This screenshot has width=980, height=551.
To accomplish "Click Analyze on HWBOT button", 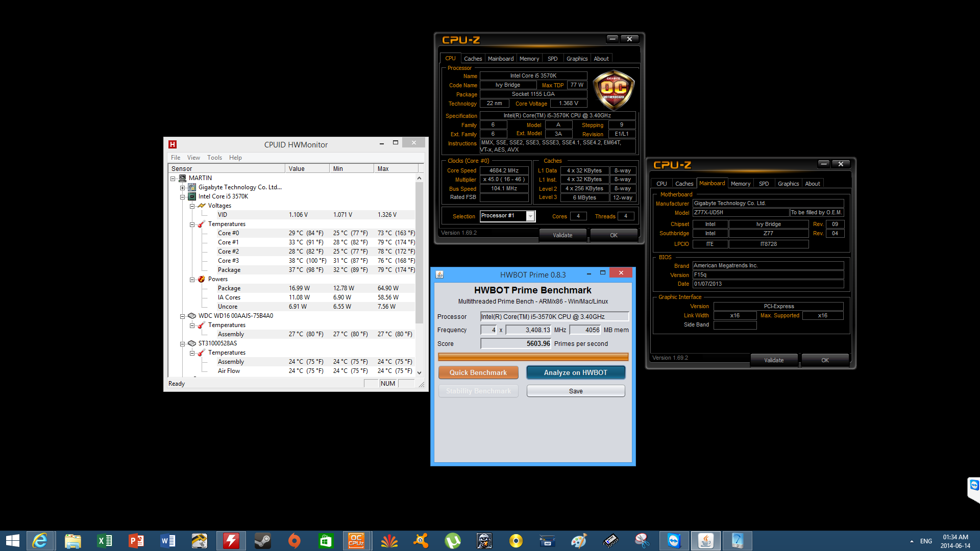I will [576, 372].
